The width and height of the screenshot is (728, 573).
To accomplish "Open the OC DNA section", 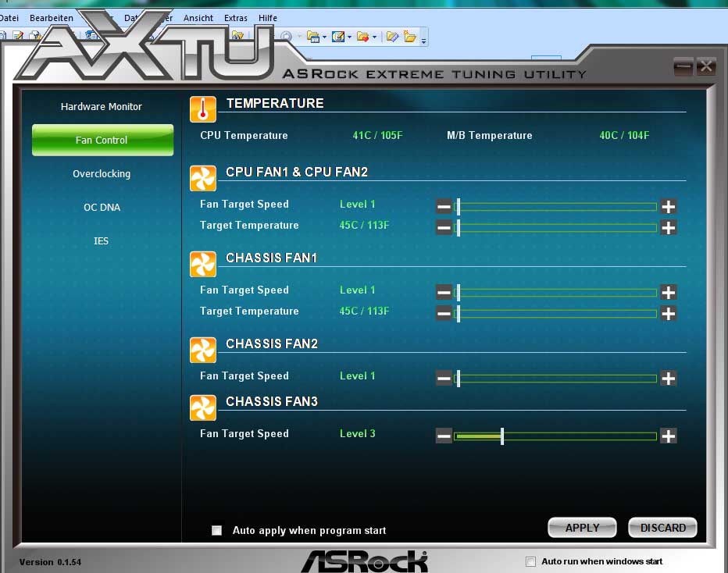I will (102, 208).
